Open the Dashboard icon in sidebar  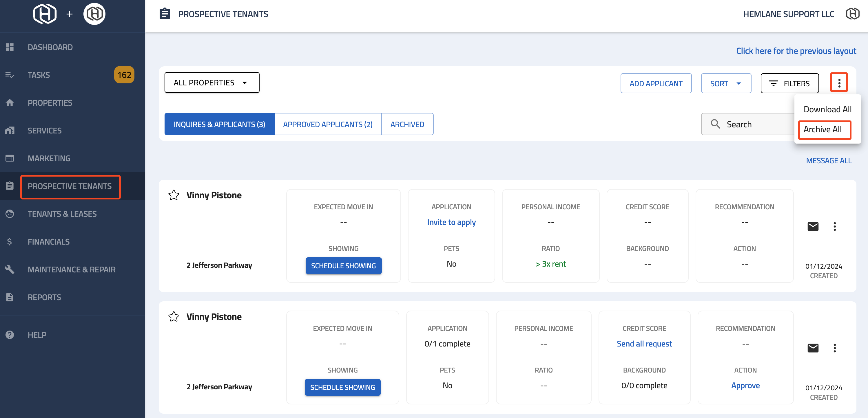pos(10,47)
